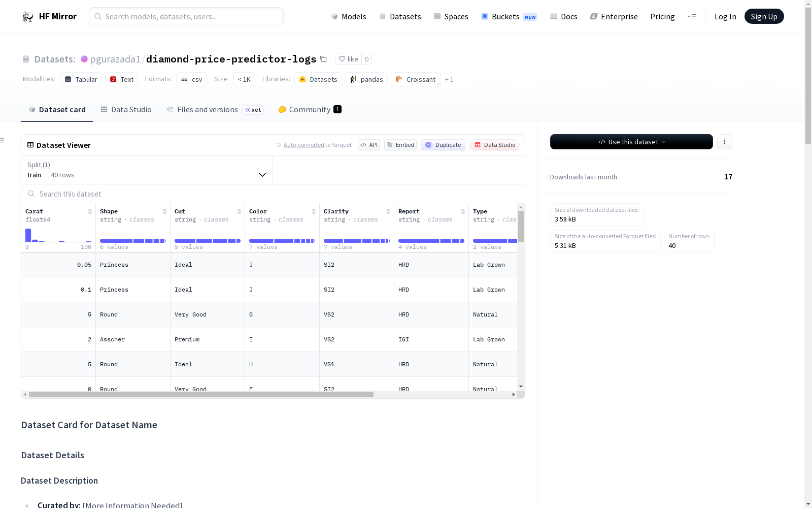Open the Pricing page
This screenshot has height=508, width=812.
point(662,17)
